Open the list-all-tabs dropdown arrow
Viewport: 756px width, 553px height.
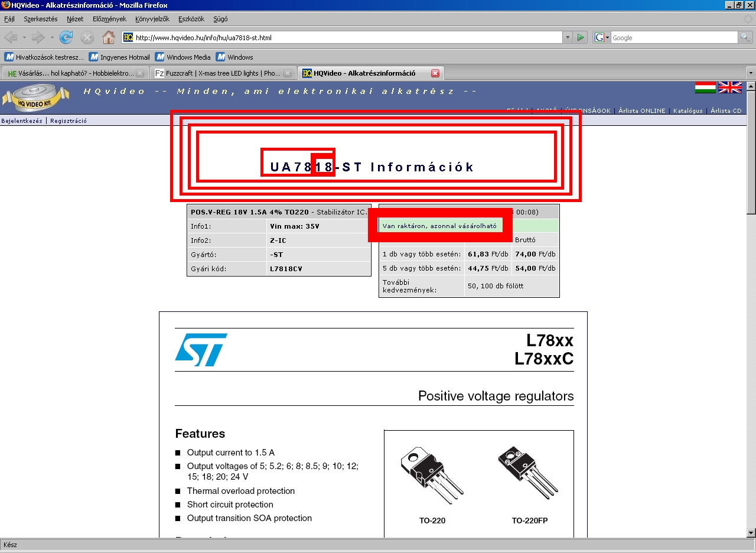click(x=750, y=73)
